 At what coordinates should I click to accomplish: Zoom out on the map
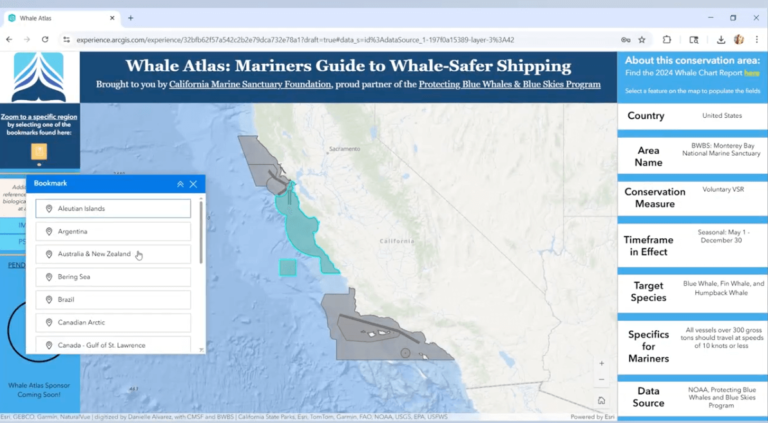(x=601, y=381)
